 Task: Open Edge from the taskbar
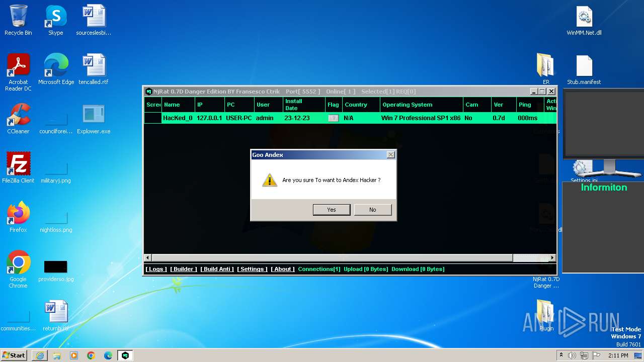coord(108,355)
